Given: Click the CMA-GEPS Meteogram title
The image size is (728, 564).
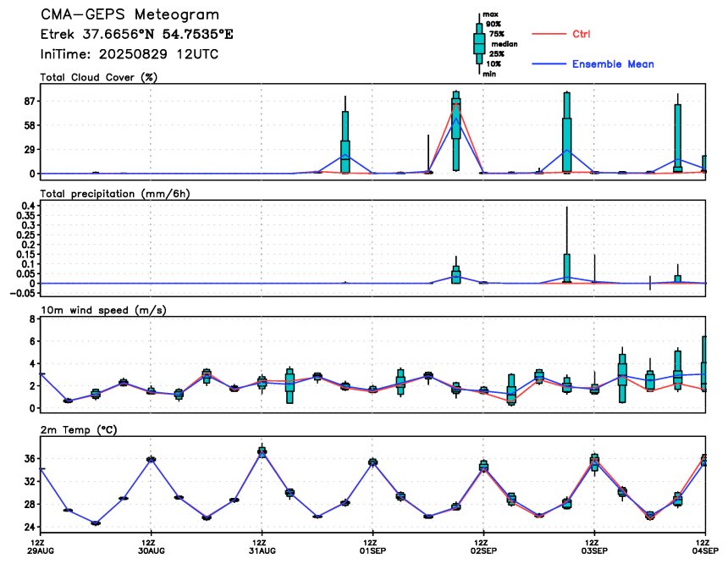Looking at the screenshot, I should click(130, 14).
